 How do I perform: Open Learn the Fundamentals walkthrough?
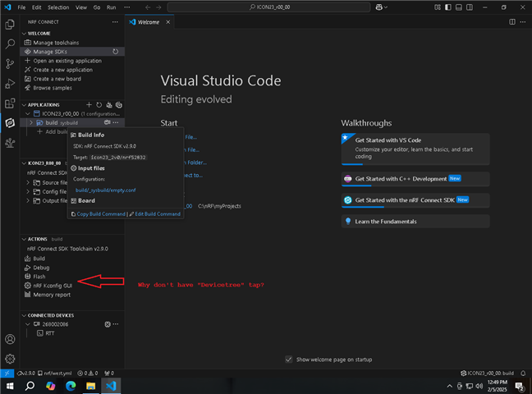[x=415, y=222]
